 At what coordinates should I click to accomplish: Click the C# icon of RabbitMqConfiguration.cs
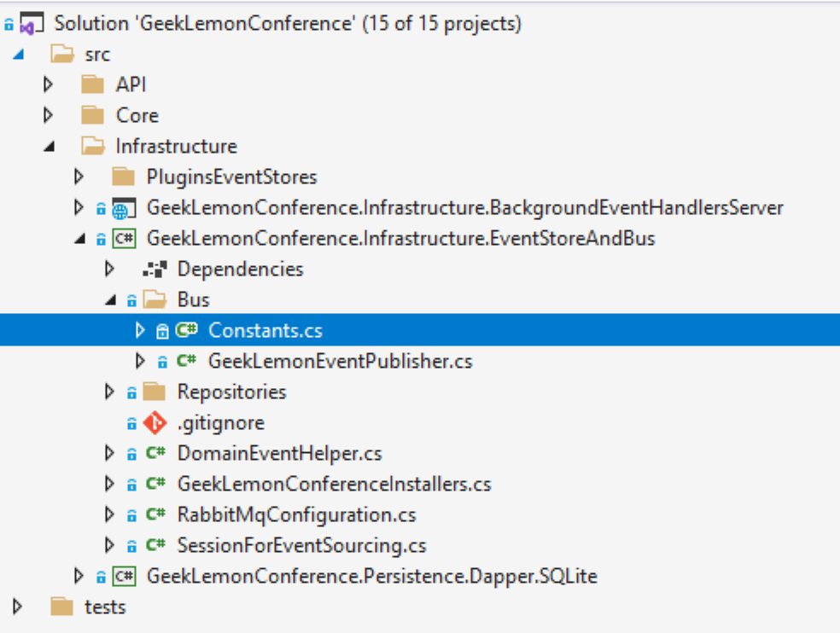pyautogui.click(x=155, y=514)
